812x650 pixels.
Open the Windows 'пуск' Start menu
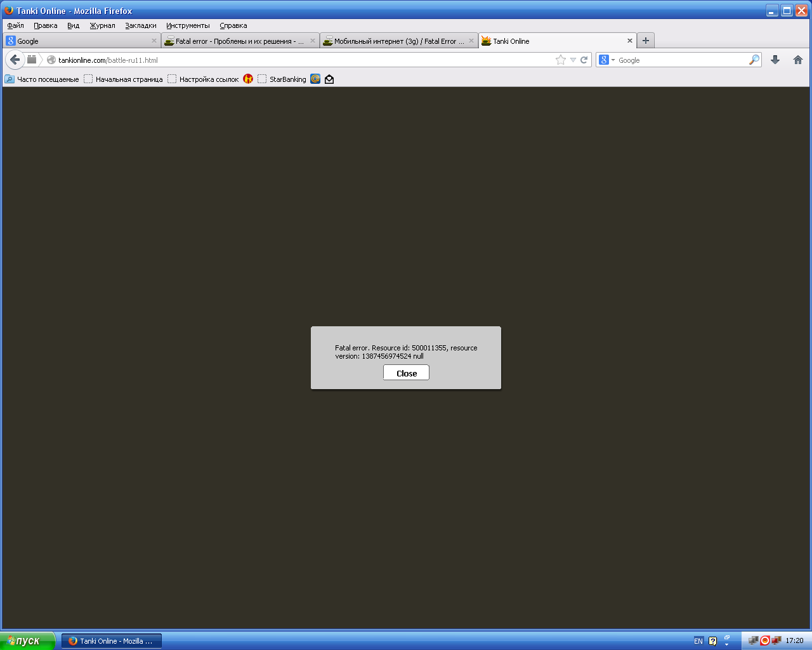tap(28, 640)
